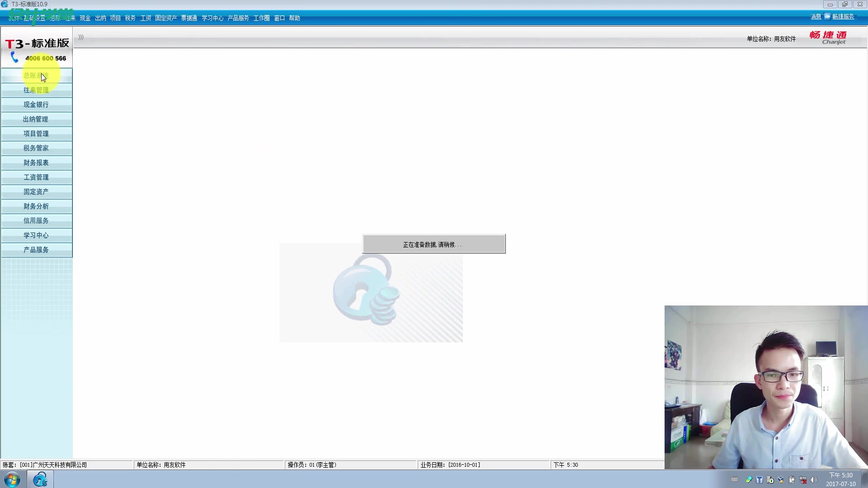
Task: Toggle 信用服务 sidebar item
Action: pyautogui.click(x=36, y=221)
